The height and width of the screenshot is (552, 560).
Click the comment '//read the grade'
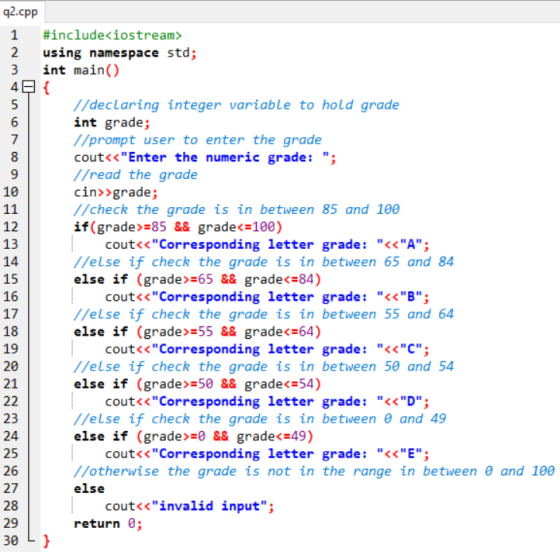[x=135, y=175]
